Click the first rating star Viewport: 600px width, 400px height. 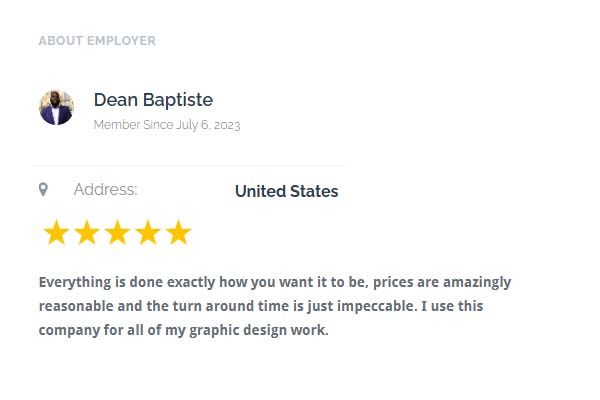[x=56, y=232]
